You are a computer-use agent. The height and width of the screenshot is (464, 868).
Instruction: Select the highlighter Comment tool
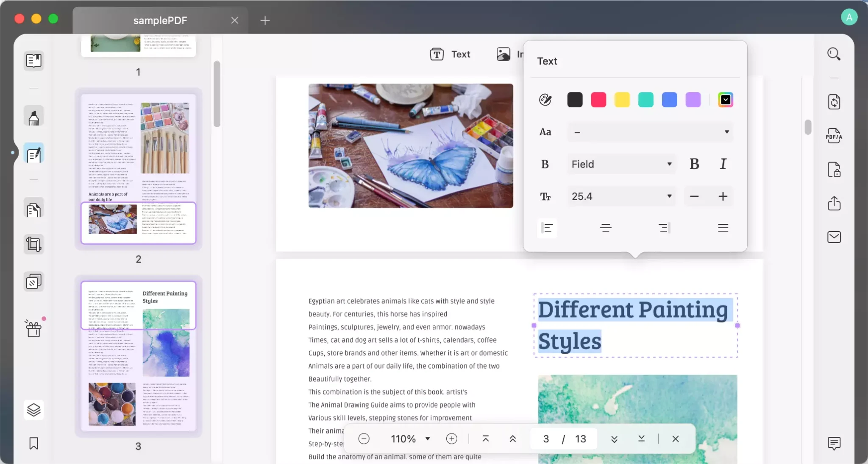pos(33,117)
